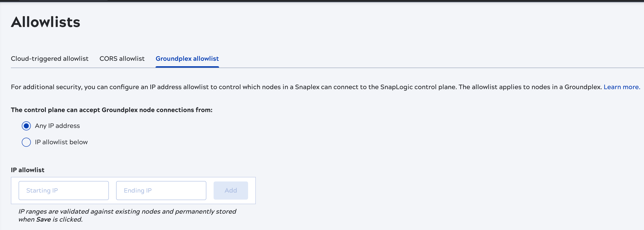Click the Ending IP input field
The height and width of the screenshot is (230, 644).
click(161, 190)
